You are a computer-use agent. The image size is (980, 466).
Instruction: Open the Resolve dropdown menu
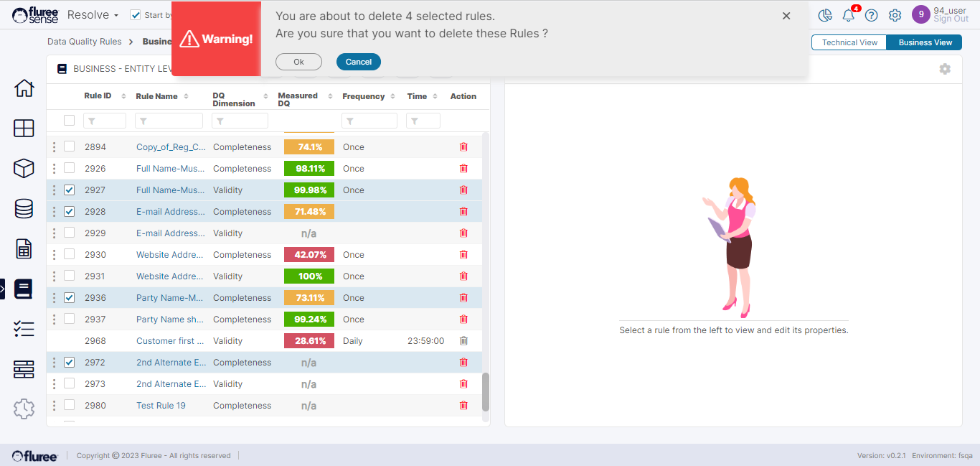93,15
